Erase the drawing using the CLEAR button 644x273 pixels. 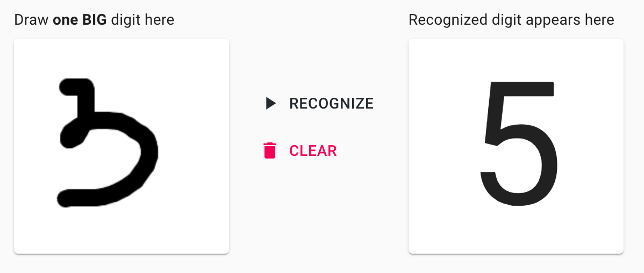[300, 150]
